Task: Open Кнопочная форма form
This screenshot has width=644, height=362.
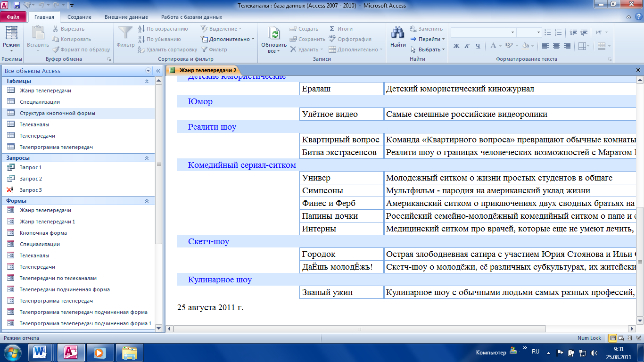Action: (x=43, y=233)
